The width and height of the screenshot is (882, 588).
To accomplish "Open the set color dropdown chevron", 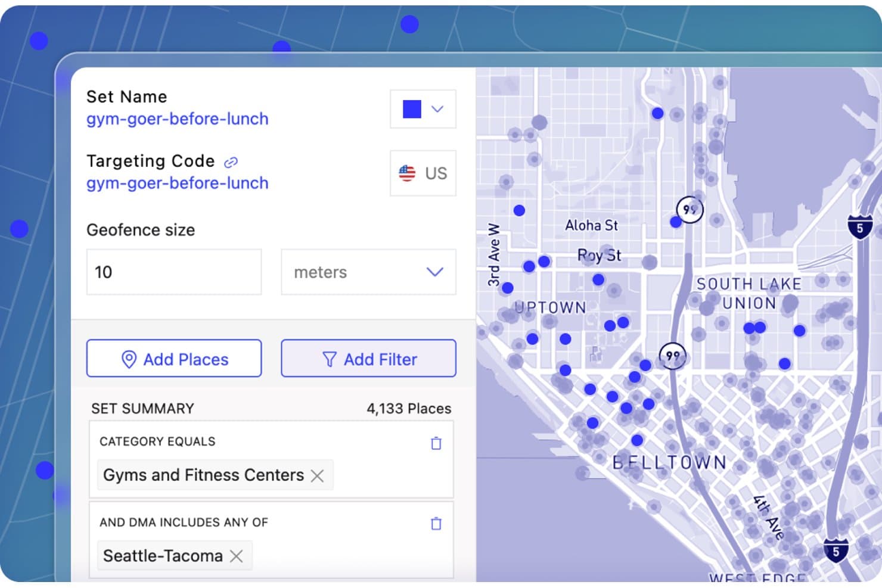I will 437,109.
